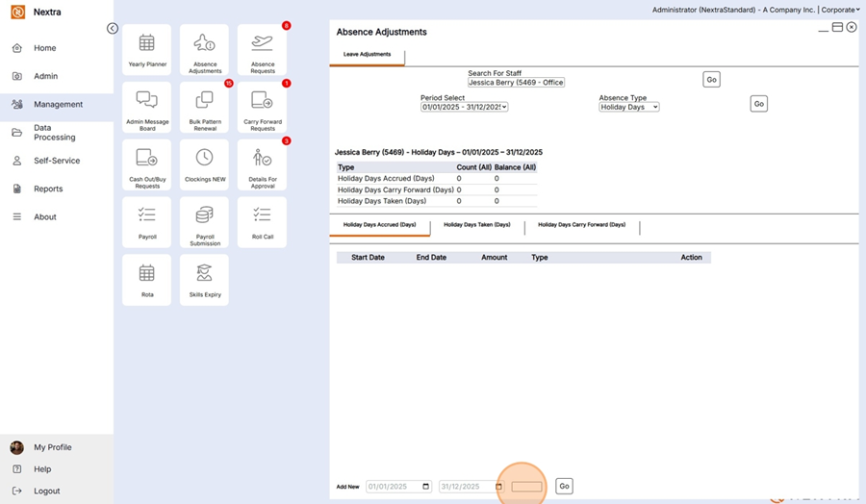Open Clockings NEW tile

(204, 165)
